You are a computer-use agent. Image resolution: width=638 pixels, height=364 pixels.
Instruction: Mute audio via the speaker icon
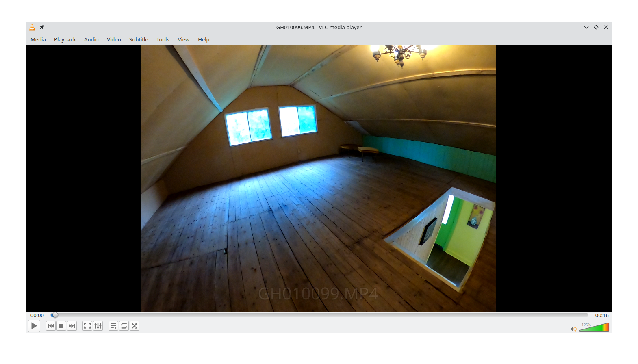click(573, 329)
